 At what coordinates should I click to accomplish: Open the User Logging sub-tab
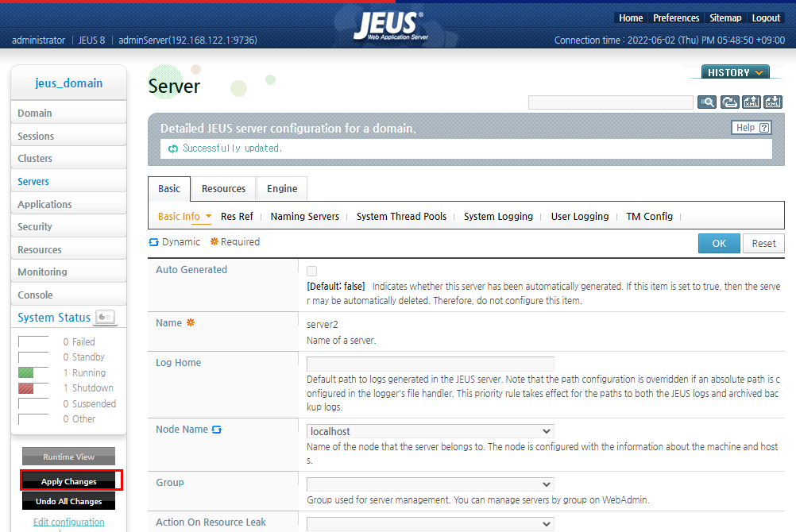coord(580,216)
